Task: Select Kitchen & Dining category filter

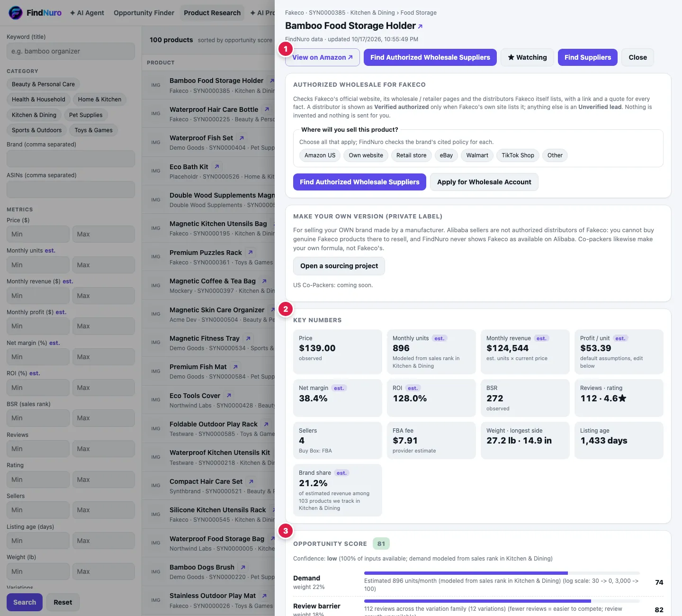Action: click(x=34, y=115)
